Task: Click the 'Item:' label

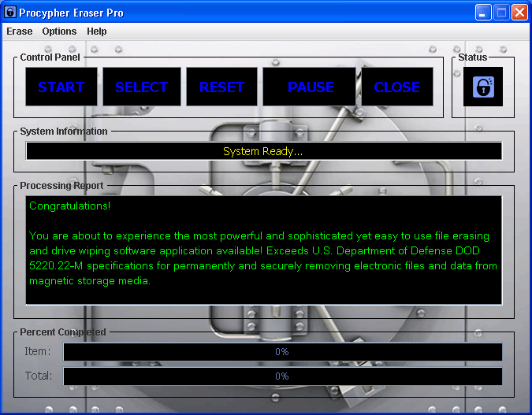Action: tap(37, 351)
